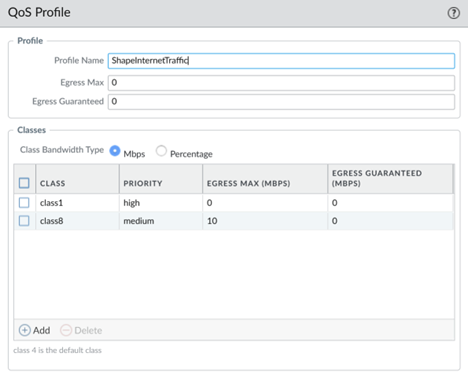Image resolution: width=468 pixels, height=375 pixels.
Task: Tick the select-all checkbox in the header
Action: pyautogui.click(x=24, y=183)
